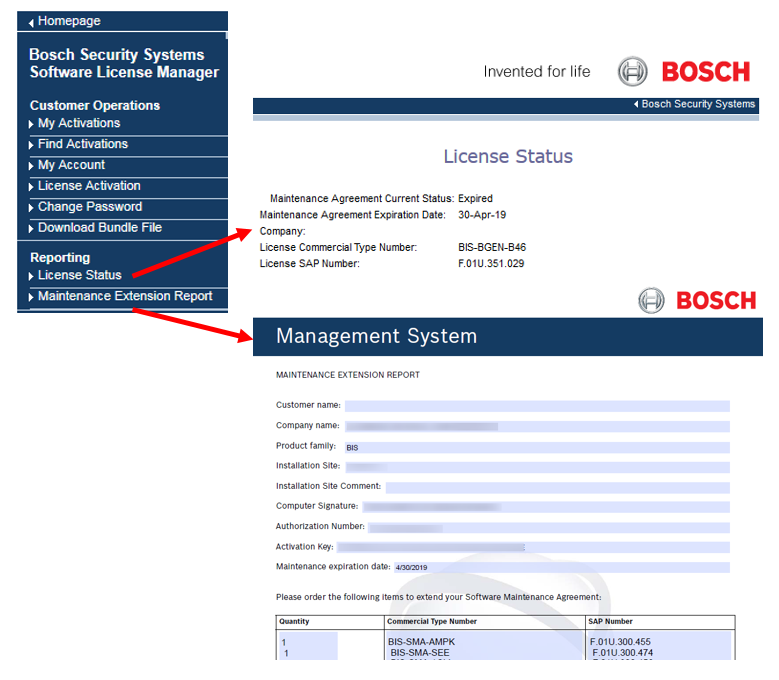This screenshot has height=680, width=779.
Task: Click the Bosch logo at top right
Action: click(x=683, y=72)
